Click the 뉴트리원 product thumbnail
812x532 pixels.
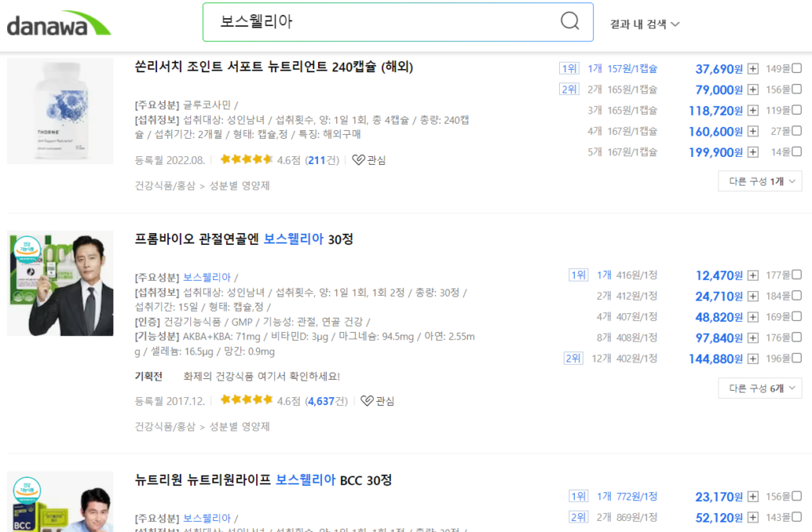point(60,501)
